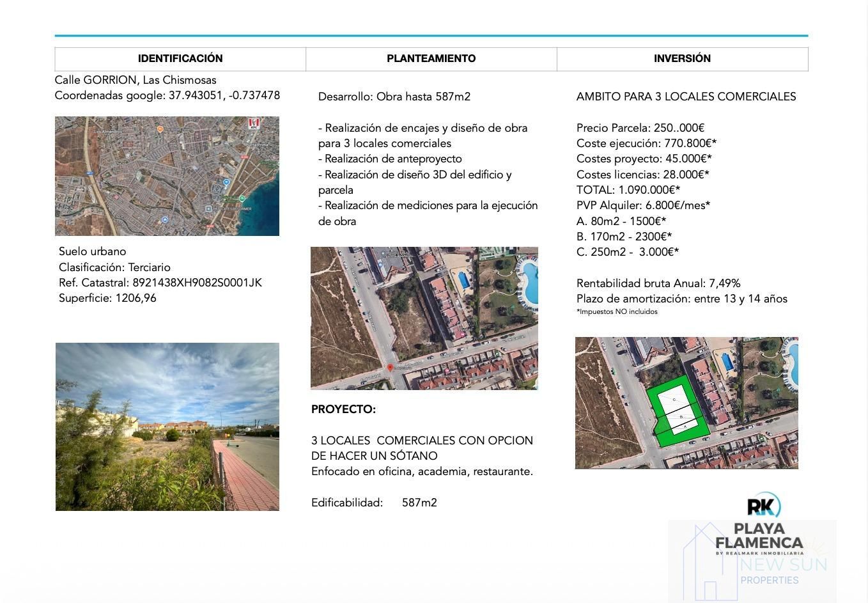Select the aerial view under PLANTEAMIENTO
Screen dimensions: 868x603
click(424, 318)
